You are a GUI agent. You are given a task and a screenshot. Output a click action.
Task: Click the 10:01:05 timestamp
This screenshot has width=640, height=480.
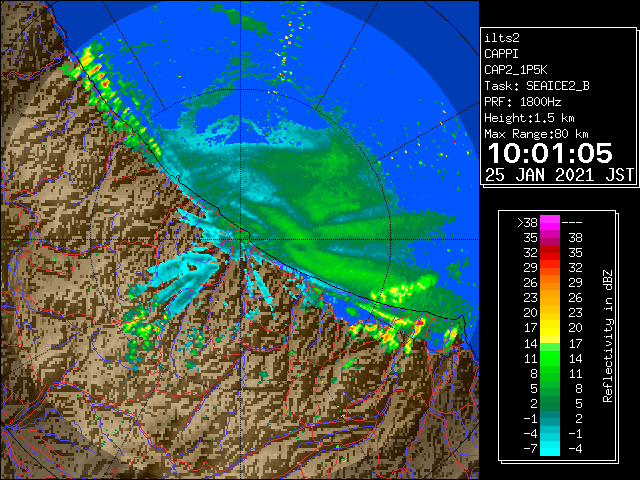550,153
